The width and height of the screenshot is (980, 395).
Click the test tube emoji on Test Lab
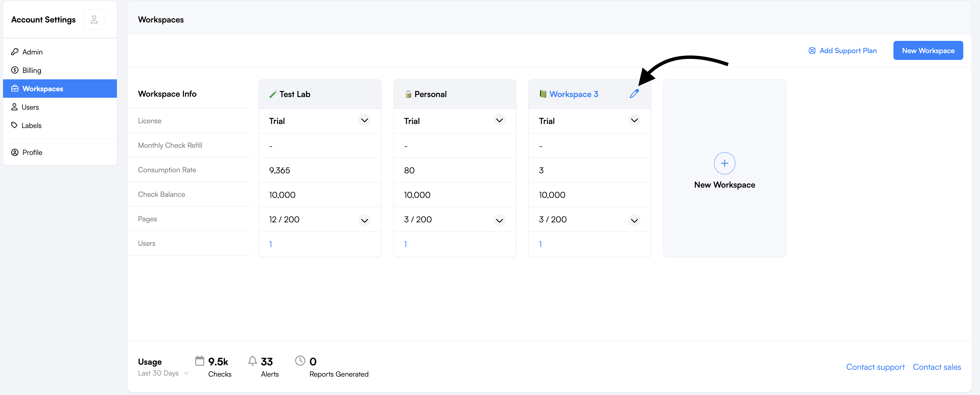tap(273, 94)
